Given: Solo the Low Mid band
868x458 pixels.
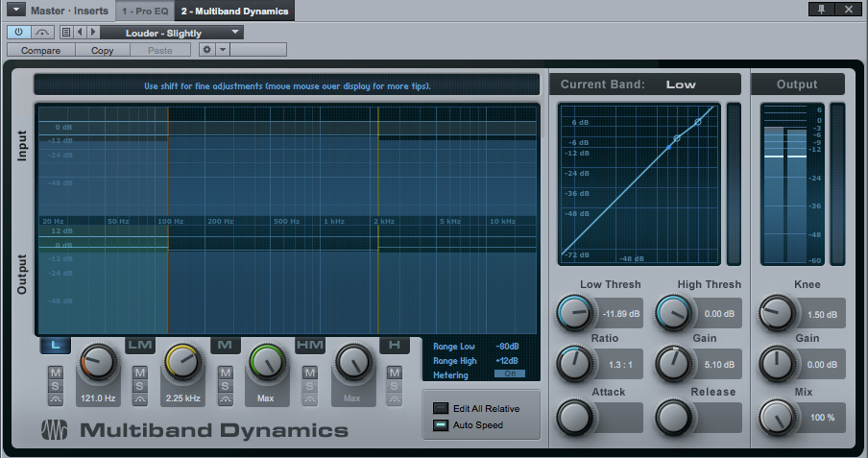Looking at the screenshot, I should coord(140,385).
